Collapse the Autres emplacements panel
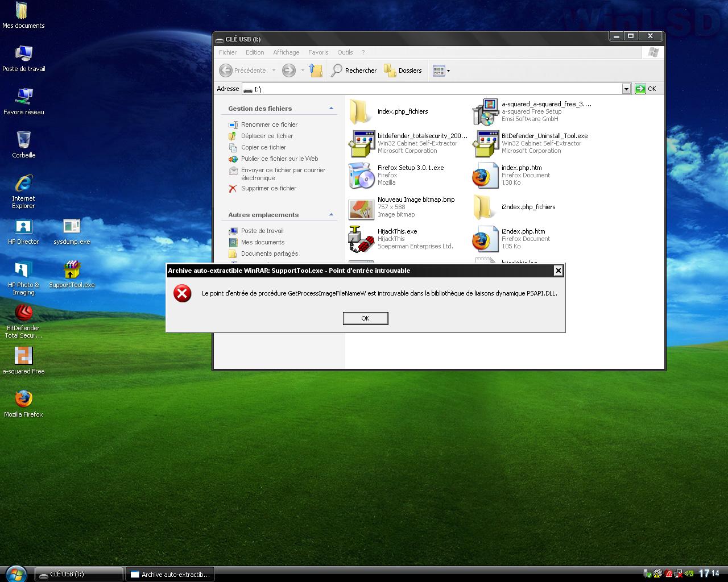 click(331, 215)
